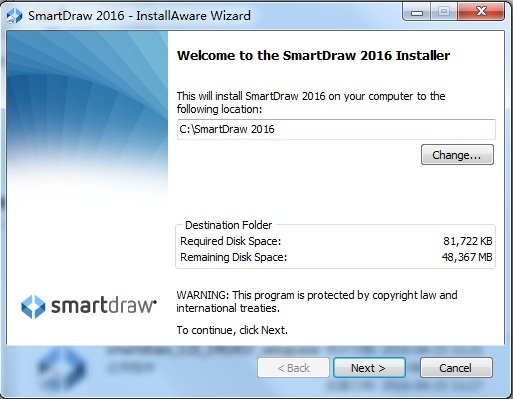Click the Remaining Disk Space label
This screenshot has height=399, width=513.
pyautogui.click(x=233, y=257)
